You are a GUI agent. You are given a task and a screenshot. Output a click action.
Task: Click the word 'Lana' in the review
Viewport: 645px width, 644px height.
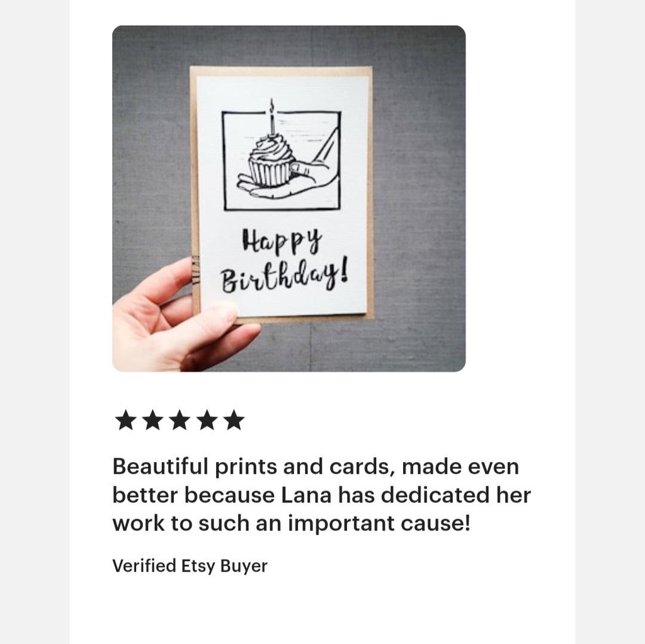click(306, 495)
